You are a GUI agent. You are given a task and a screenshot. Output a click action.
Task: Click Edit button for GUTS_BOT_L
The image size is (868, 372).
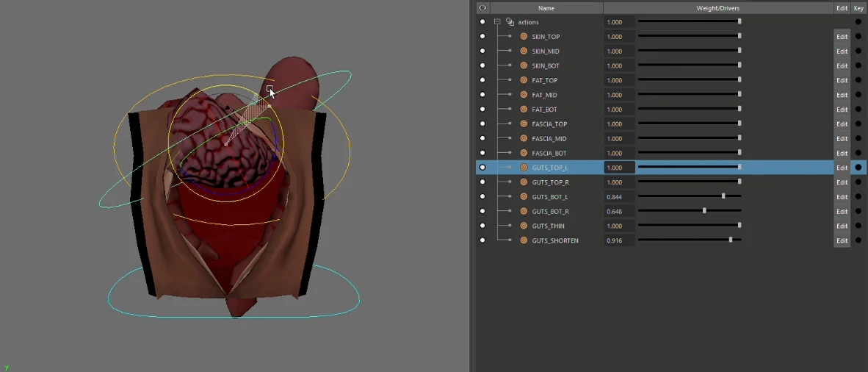tap(842, 197)
